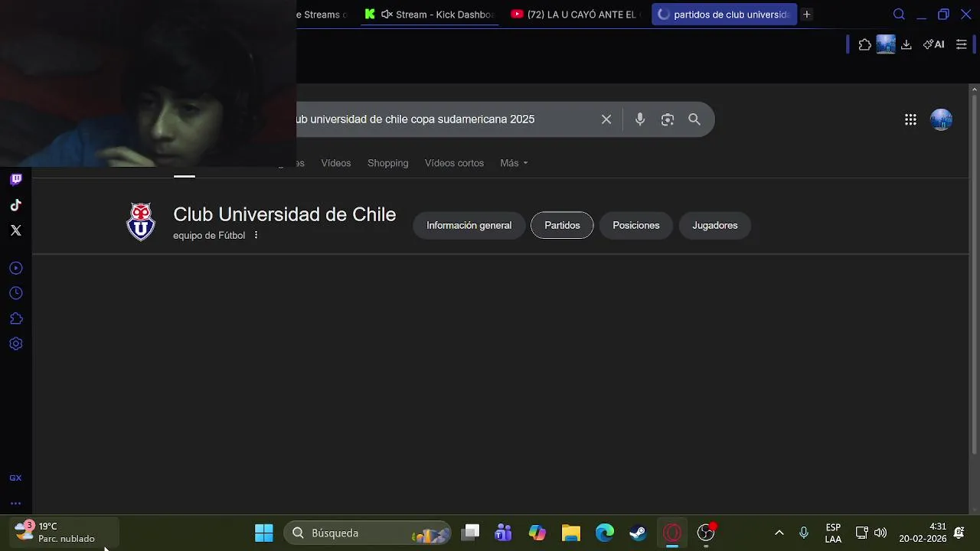
Task: Click the taskbar Búsqueda search box
Action: tap(368, 533)
